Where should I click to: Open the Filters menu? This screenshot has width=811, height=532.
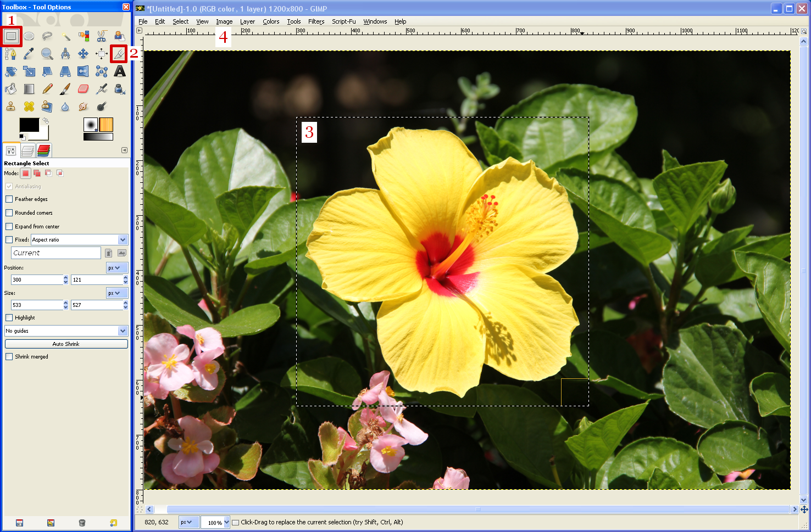point(316,21)
